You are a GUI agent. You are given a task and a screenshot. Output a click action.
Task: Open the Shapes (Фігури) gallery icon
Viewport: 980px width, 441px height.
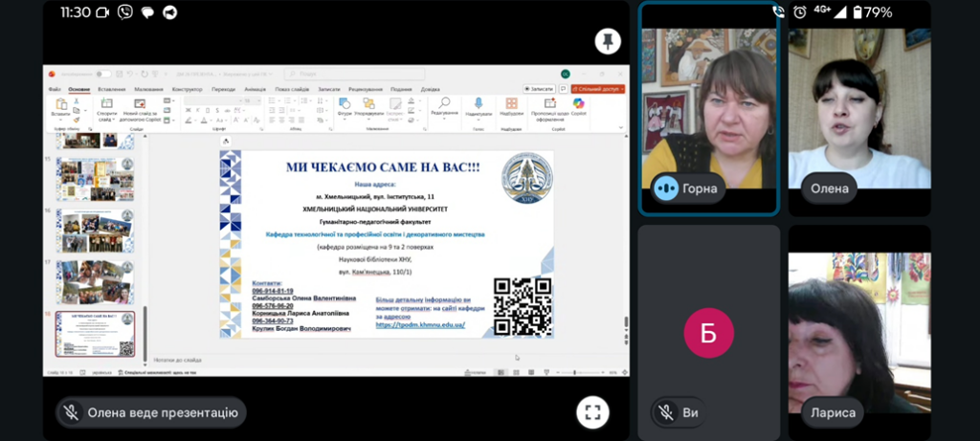coord(345,104)
